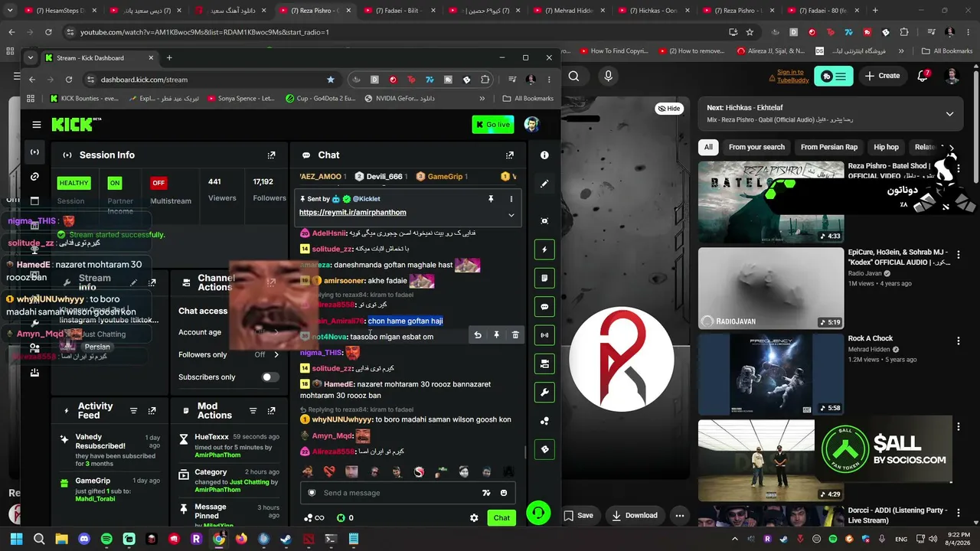980x551 pixels.
Task: Delete the highlighted chat message
Action: coord(515,335)
